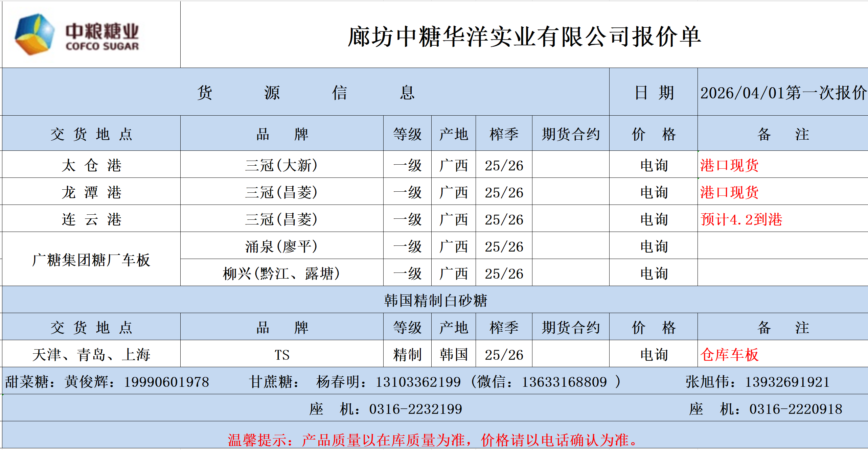
Task: Click the 产地 header above 韩国
Action: click(454, 327)
